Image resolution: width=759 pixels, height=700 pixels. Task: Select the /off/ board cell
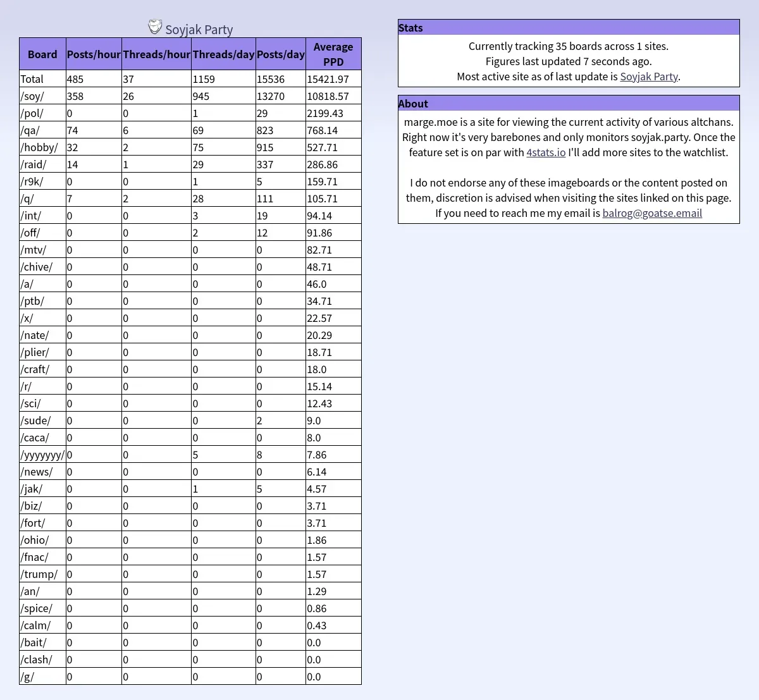click(42, 233)
